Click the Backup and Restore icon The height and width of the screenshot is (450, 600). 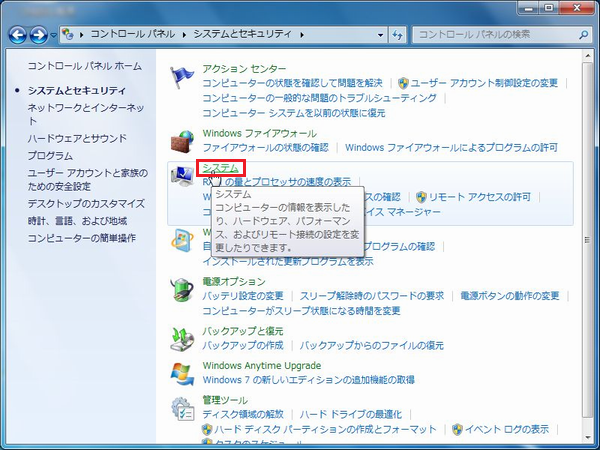[x=182, y=339]
